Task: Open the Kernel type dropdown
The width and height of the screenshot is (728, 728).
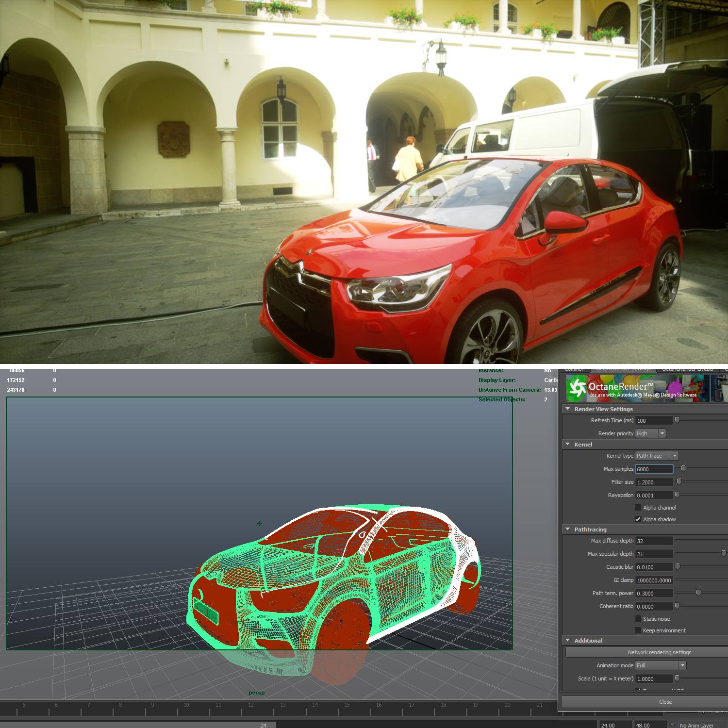Action: pyautogui.click(x=657, y=456)
